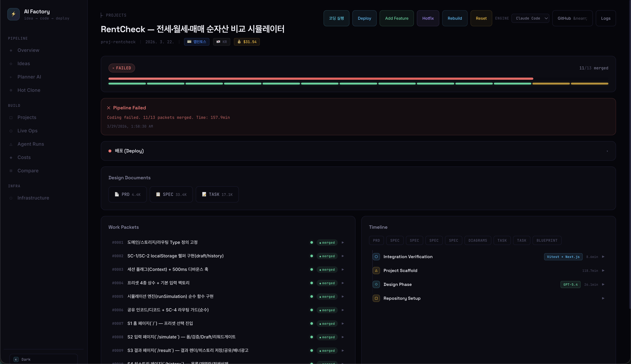Expand the Repository Setup timeline entry
Image resolution: width=631 pixels, height=364 pixels.
pos(603,298)
